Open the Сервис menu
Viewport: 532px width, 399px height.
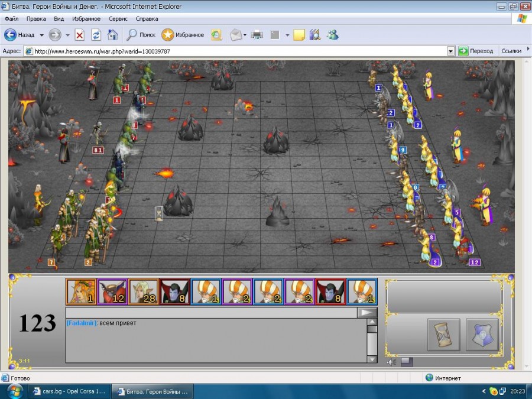pos(118,19)
